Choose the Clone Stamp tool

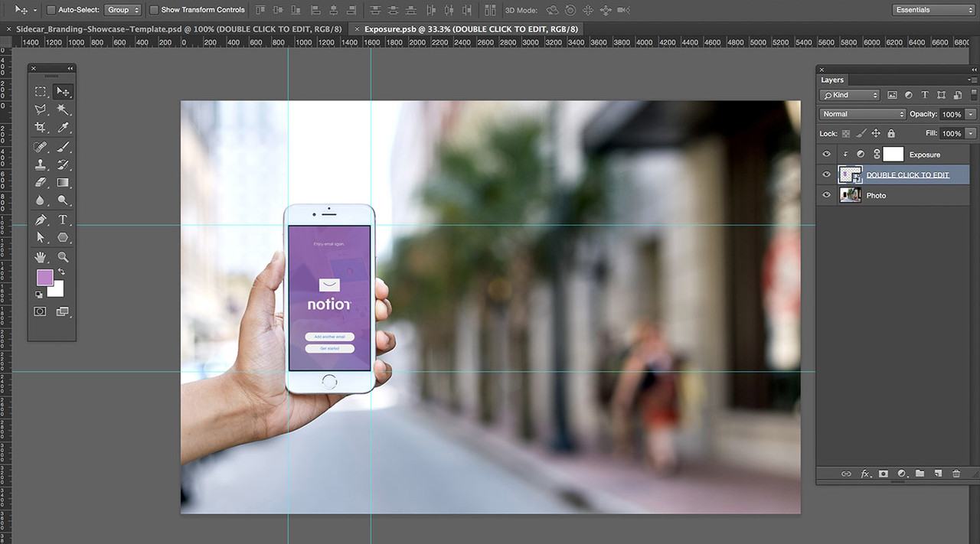pos(41,165)
